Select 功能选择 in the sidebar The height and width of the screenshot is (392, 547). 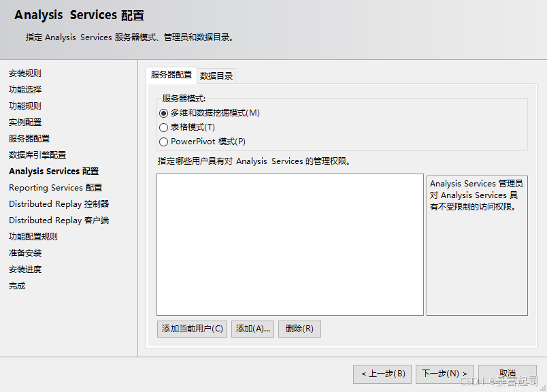25,90
